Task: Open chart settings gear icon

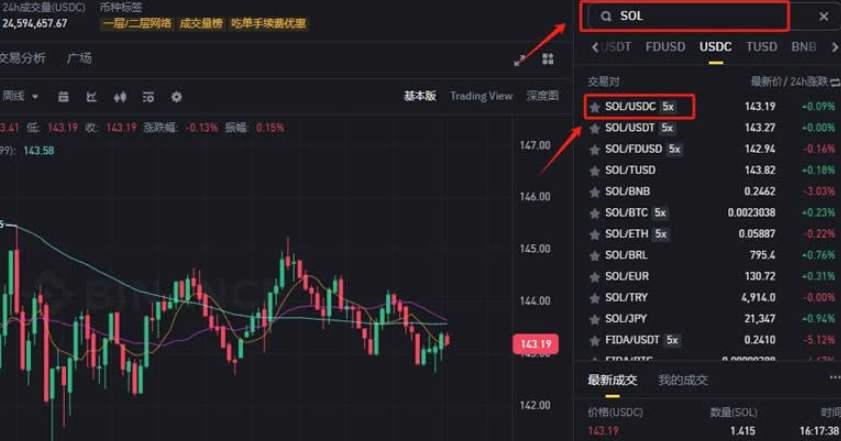Action: pos(176,97)
